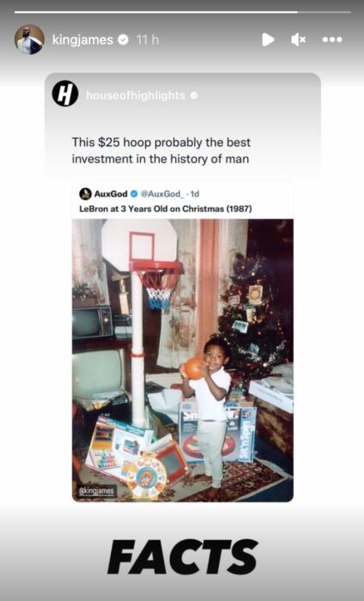
Task: Click the FACTS text sticker
Action: coord(182,557)
